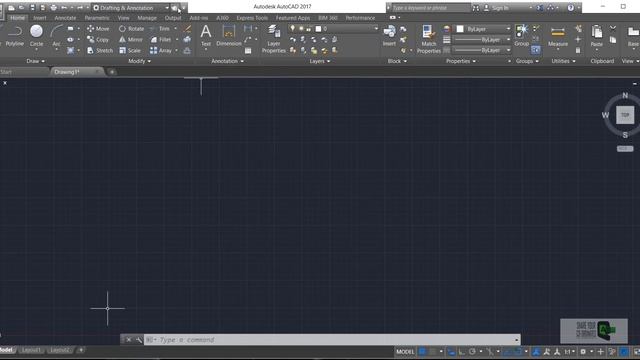The image size is (640, 360).
Task: Select the Circle tool
Action: coord(36,36)
